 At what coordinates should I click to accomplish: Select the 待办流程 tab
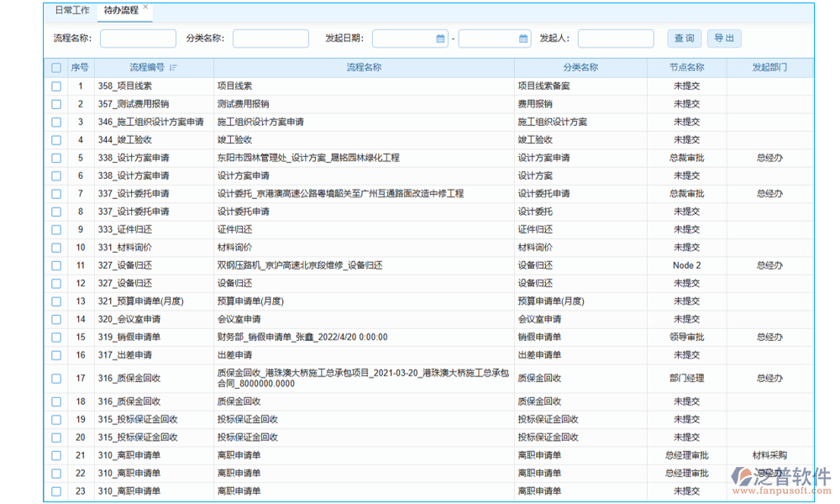tap(120, 11)
